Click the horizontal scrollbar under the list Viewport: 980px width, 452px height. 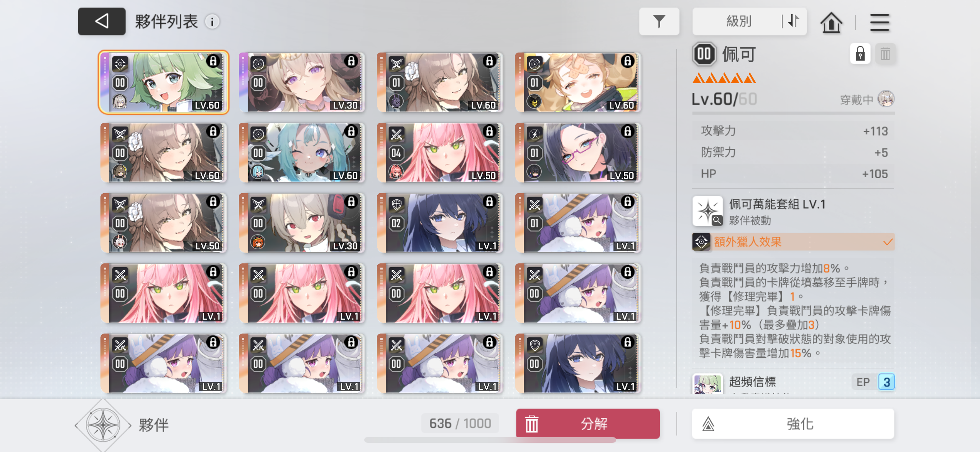point(490,440)
